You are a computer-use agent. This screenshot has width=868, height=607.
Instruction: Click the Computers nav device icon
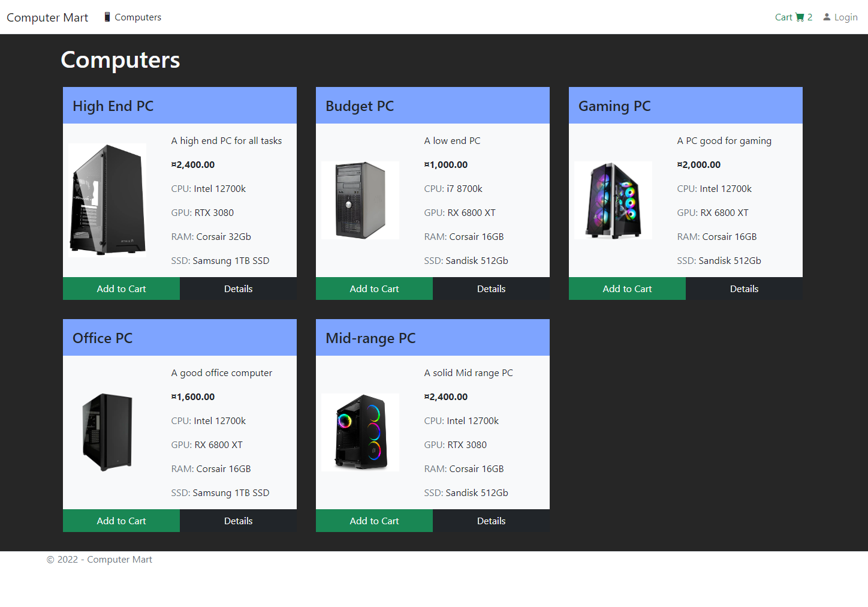107,17
